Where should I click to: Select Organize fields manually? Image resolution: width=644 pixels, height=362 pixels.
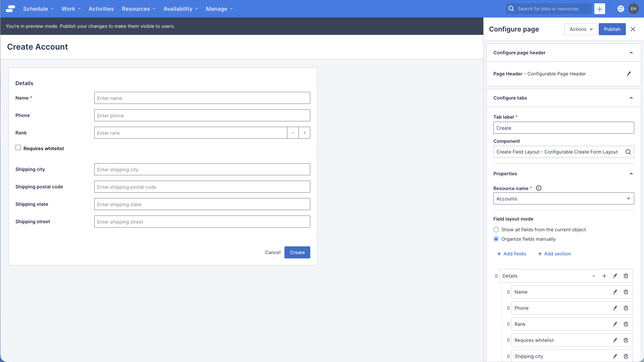(496, 239)
